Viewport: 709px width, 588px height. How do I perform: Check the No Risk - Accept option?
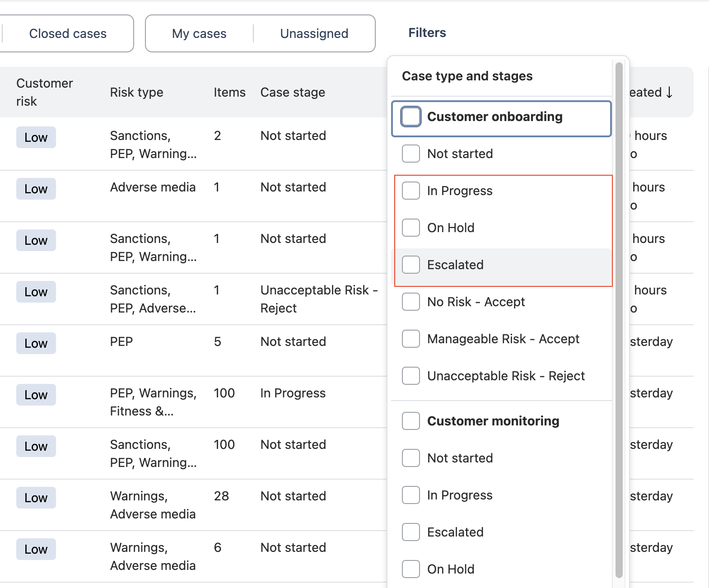point(411,302)
